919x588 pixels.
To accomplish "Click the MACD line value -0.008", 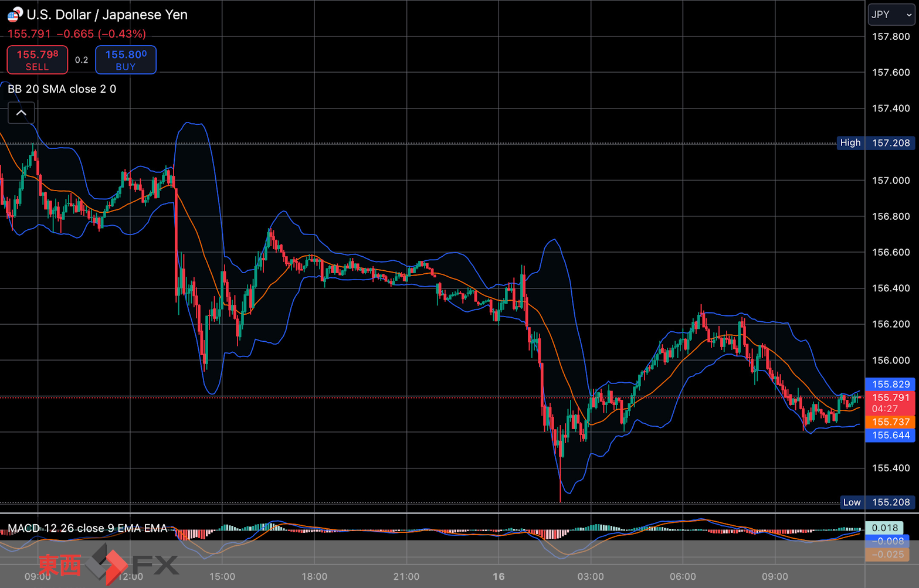I will pos(887,541).
